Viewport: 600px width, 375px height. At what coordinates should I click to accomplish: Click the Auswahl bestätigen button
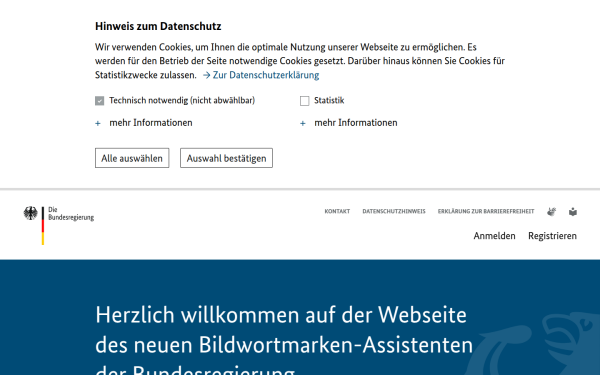coord(227,158)
